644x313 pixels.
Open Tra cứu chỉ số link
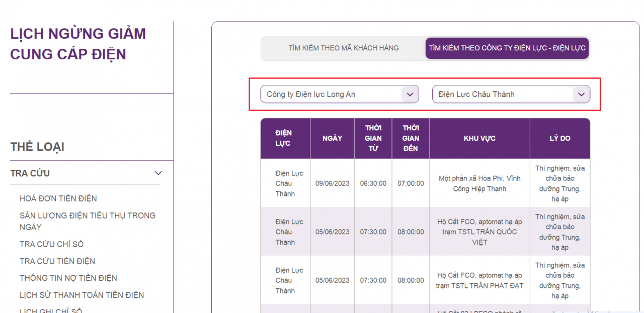pyautogui.click(x=51, y=244)
